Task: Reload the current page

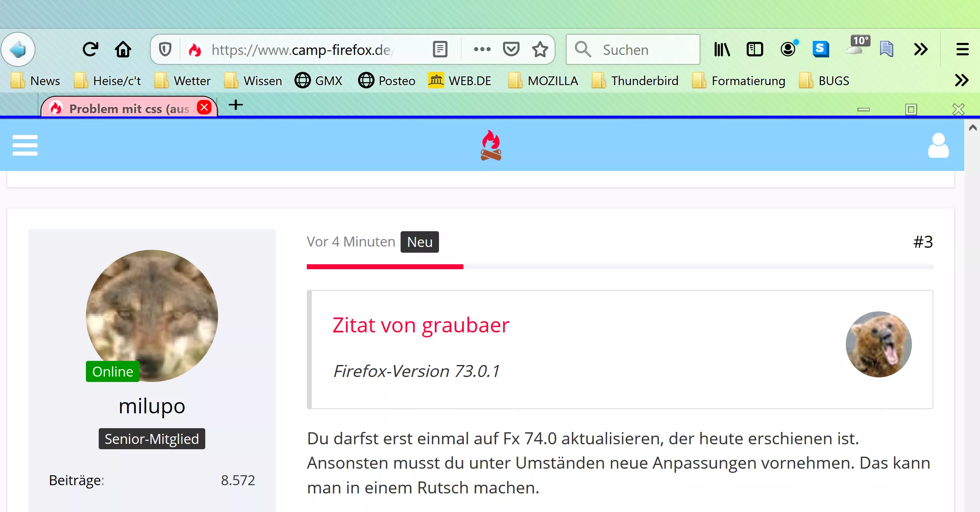Action: pos(90,50)
